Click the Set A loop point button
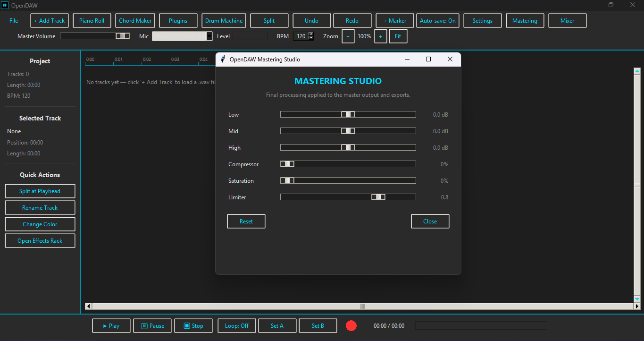The height and width of the screenshot is (341, 644). pyautogui.click(x=277, y=326)
